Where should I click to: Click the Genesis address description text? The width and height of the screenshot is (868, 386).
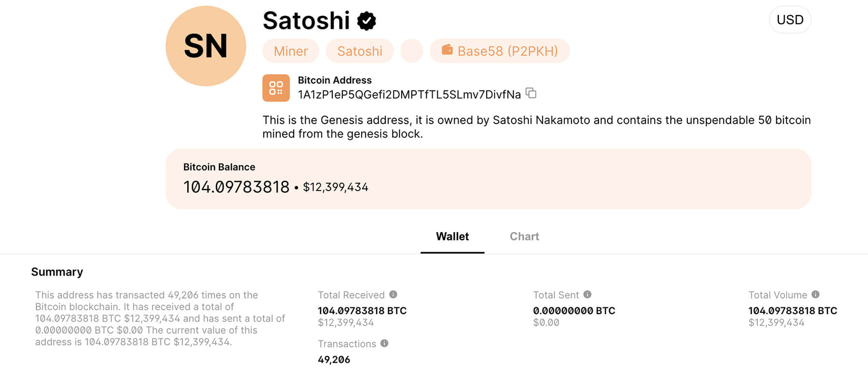point(536,126)
